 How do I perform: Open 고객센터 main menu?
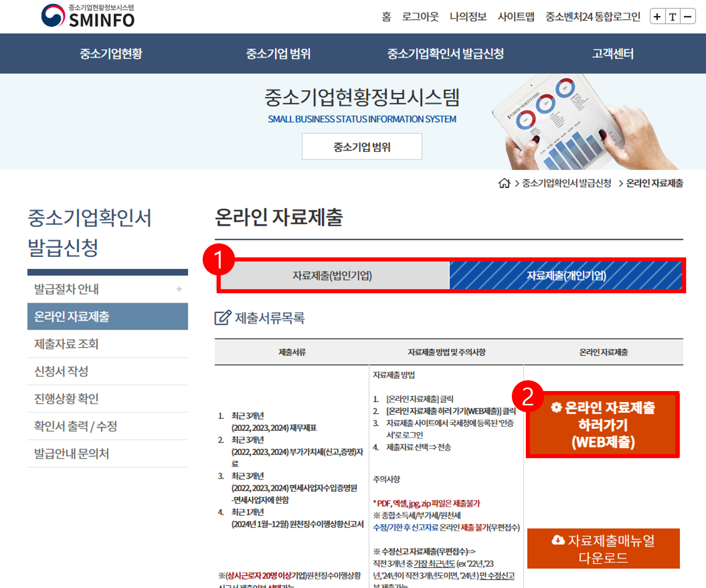click(613, 53)
